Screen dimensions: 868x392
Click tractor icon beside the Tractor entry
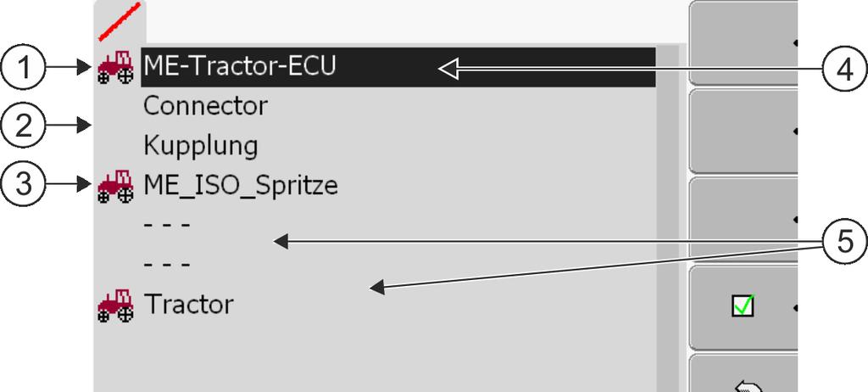pos(115,305)
